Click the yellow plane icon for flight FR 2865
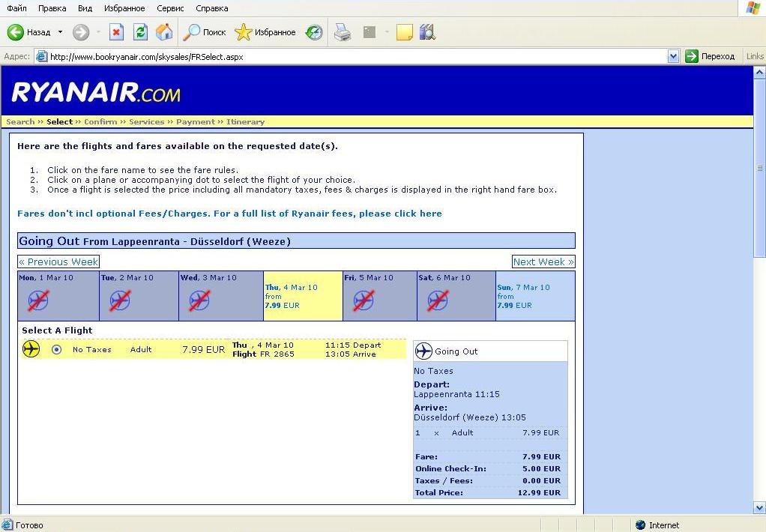The height and width of the screenshot is (532, 766). tap(31, 349)
